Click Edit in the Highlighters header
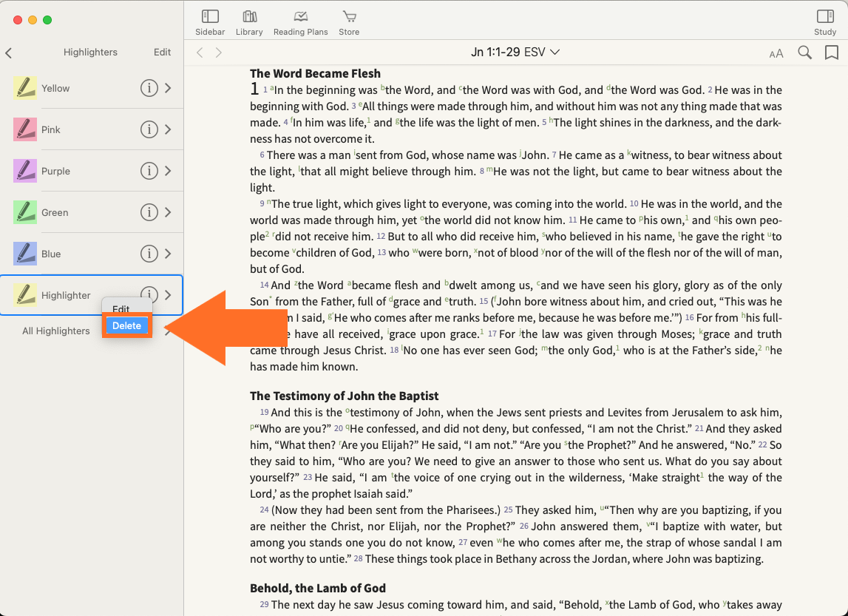848x616 pixels. point(162,53)
